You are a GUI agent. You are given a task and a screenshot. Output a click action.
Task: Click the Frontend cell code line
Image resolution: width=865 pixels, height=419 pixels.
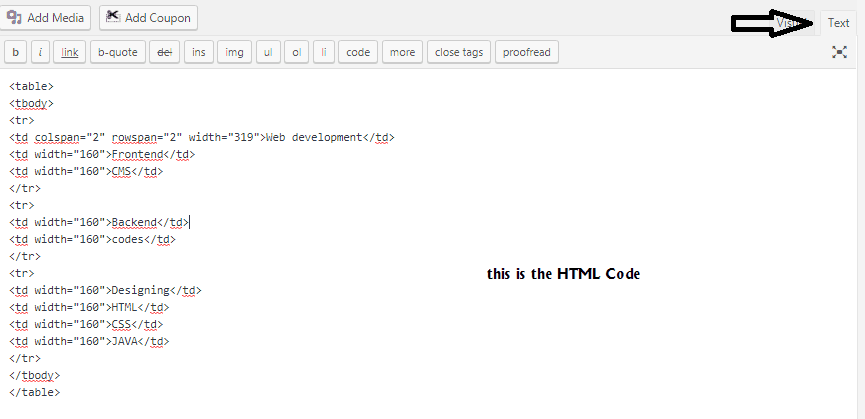pos(102,155)
